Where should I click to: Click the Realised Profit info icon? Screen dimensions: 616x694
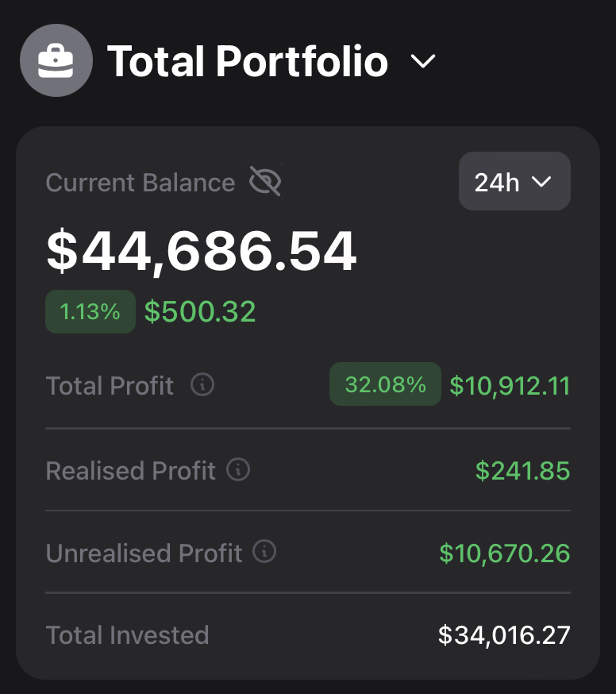click(x=238, y=469)
